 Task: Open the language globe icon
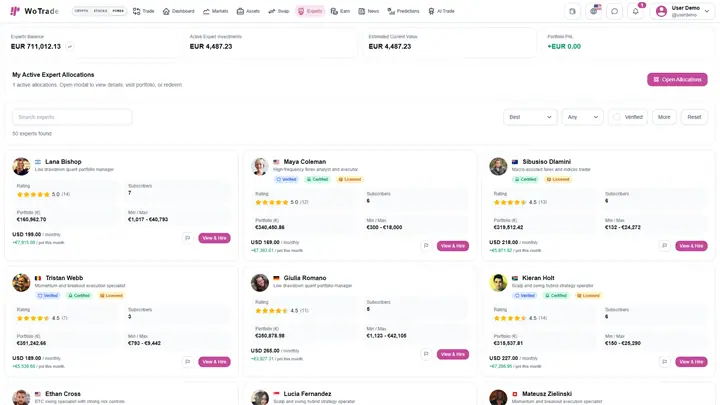tap(594, 11)
